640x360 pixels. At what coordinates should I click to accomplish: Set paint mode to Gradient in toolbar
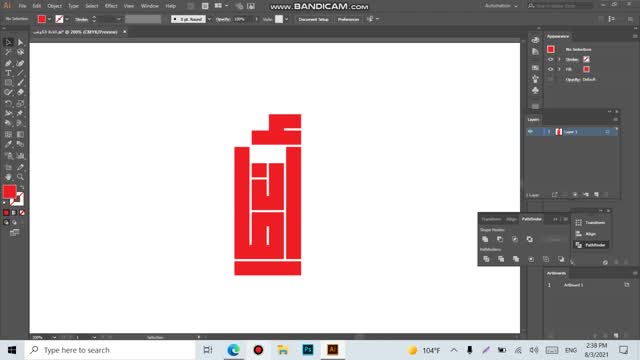[14, 213]
